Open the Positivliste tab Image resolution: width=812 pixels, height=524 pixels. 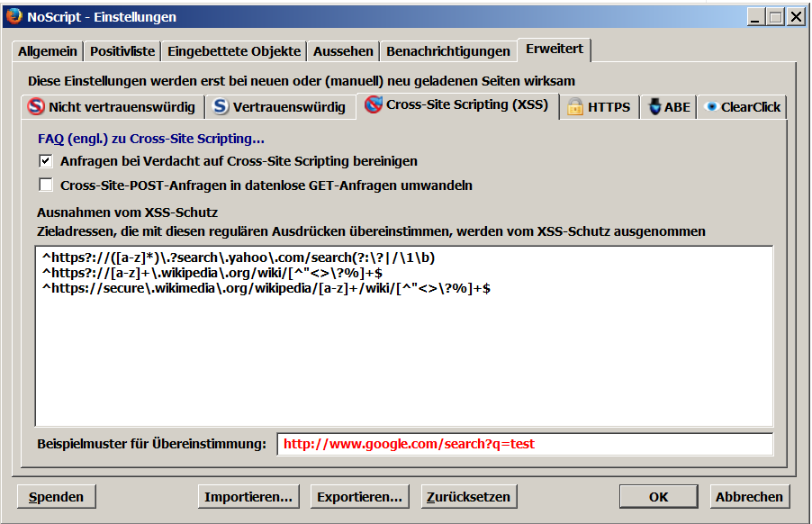(x=122, y=51)
